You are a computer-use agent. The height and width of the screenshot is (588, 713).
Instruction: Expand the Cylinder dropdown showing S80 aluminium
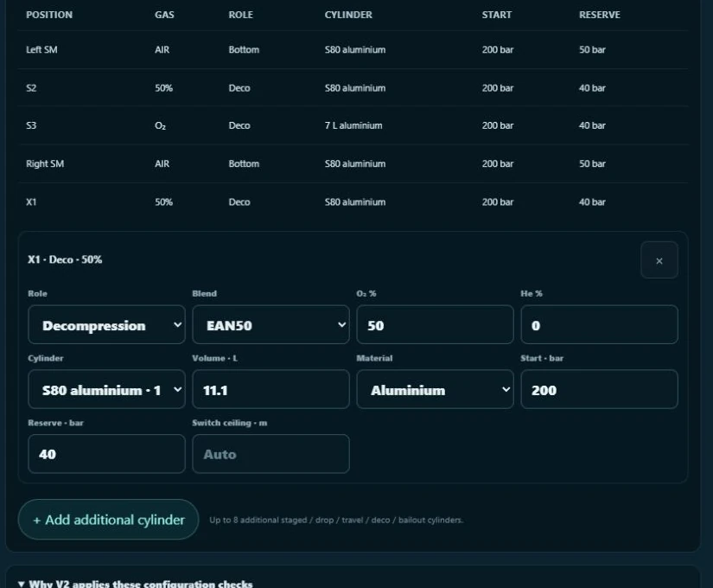[106, 390]
